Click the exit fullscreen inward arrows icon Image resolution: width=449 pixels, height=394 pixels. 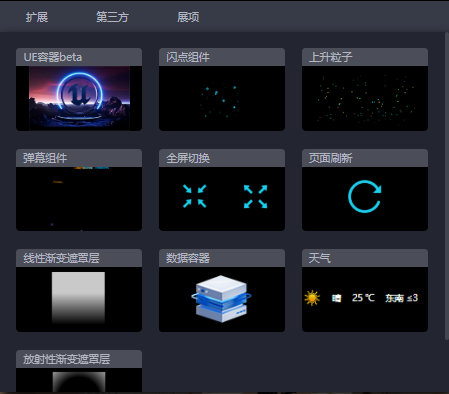tap(195, 196)
